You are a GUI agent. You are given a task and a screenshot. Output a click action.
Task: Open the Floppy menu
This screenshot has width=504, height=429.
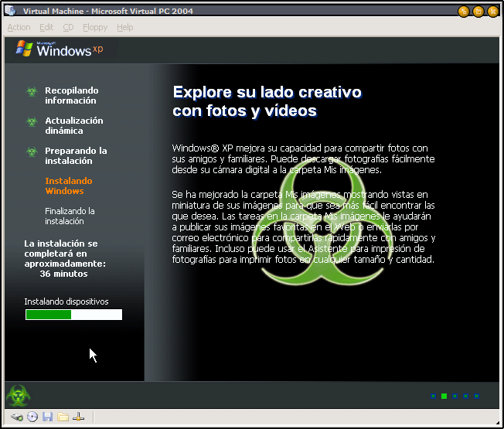click(x=95, y=27)
